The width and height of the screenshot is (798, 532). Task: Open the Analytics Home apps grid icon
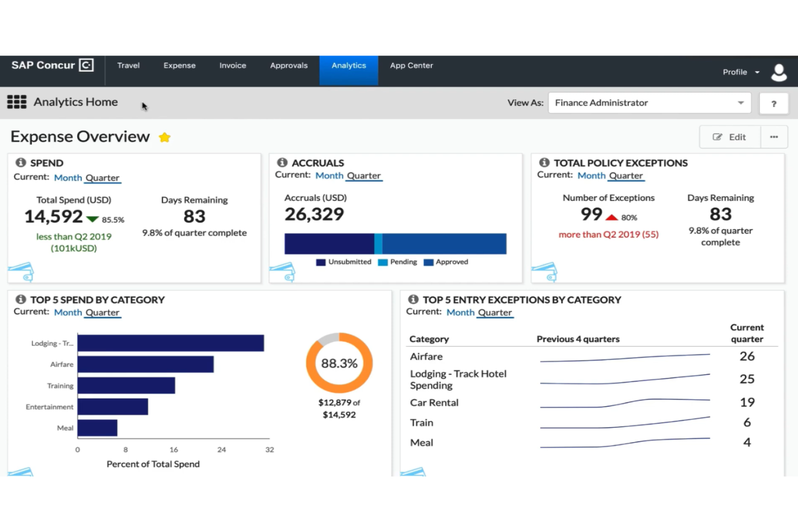click(17, 102)
